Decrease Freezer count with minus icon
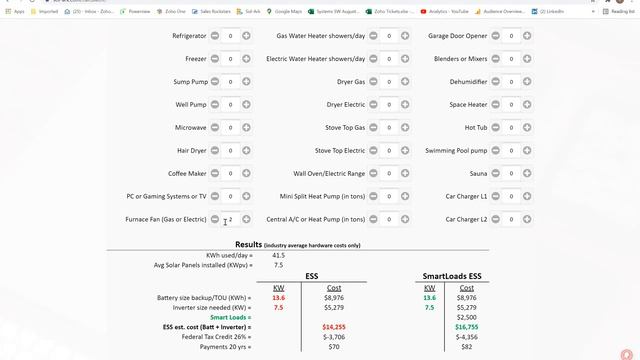 click(215, 59)
